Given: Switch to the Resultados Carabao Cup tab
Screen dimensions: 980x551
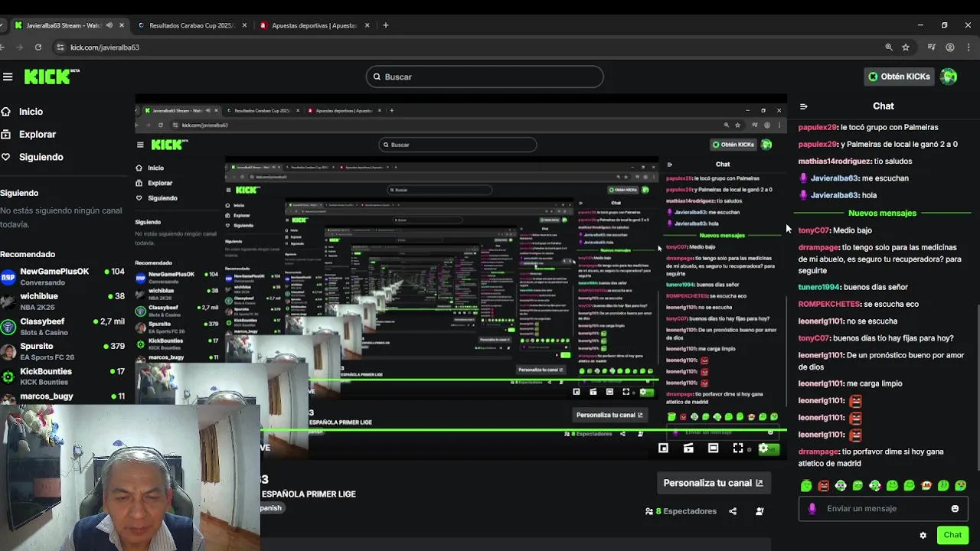Looking at the screenshot, I should 192,25.
